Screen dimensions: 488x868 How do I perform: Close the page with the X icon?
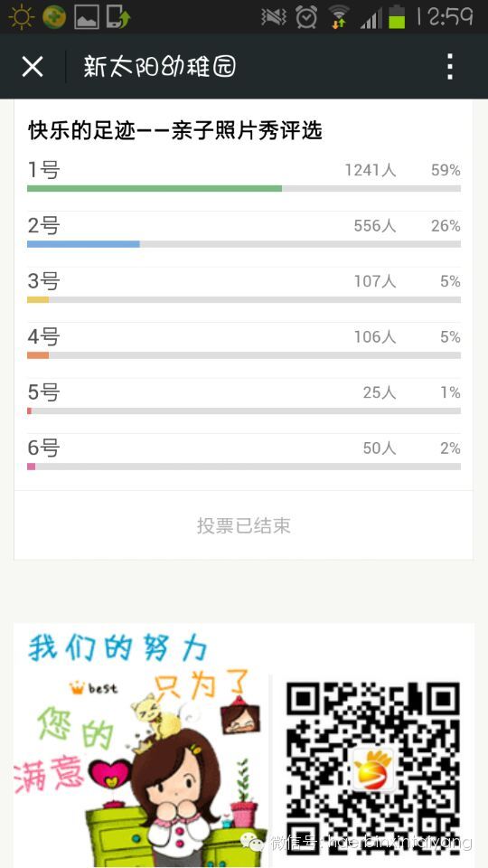pos(33,67)
